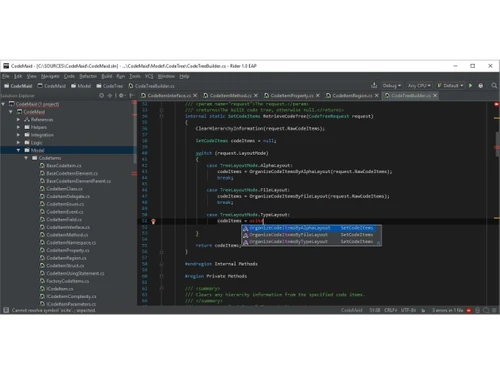Expand Logic folder
Image resolution: width=500 pixels, height=375 pixels.
[18, 142]
